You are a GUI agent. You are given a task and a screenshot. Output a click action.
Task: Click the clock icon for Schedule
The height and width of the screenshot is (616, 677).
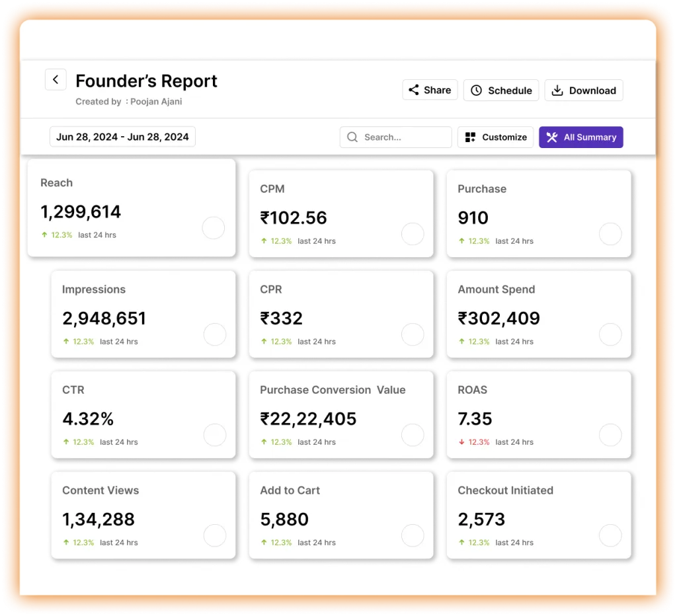477,91
